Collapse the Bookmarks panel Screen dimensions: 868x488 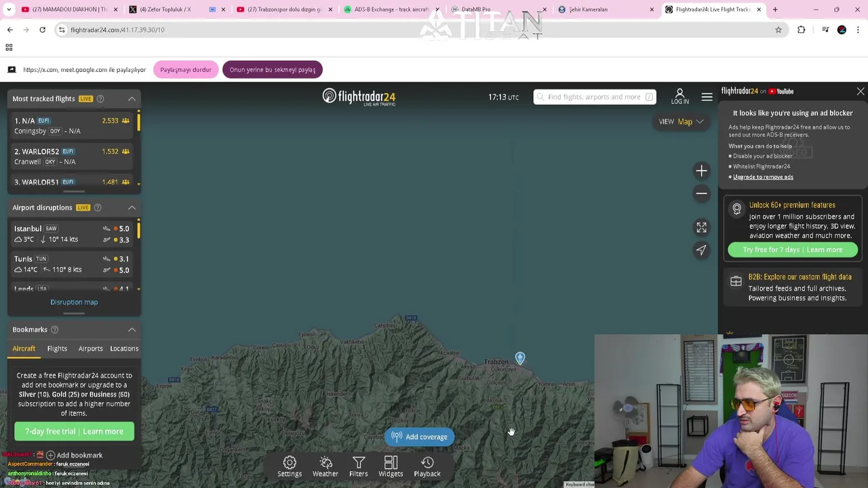(132, 329)
